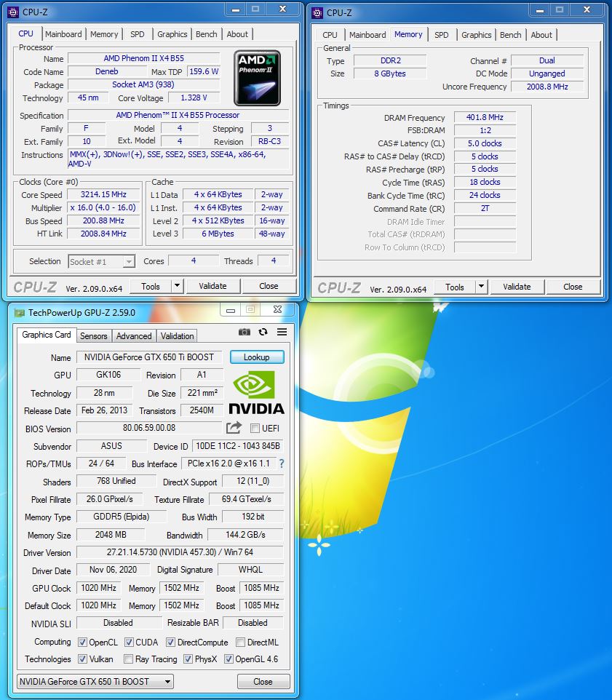Open the Bench tab in left CPU-Z window
This screenshot has height=700, width=612.
tap(206, 34)
